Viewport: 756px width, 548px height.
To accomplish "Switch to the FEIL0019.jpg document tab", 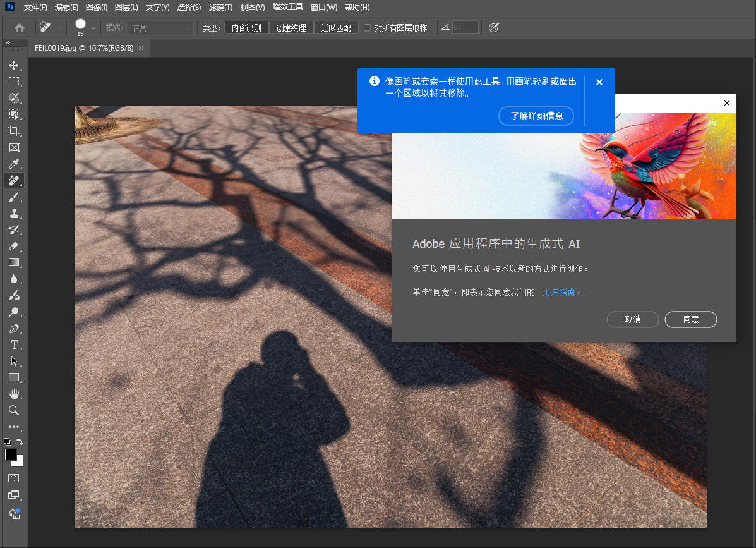I will (84, 48).
